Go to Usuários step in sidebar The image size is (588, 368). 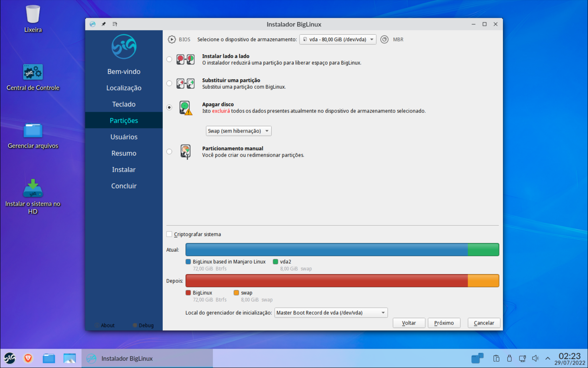coord(124,137)
